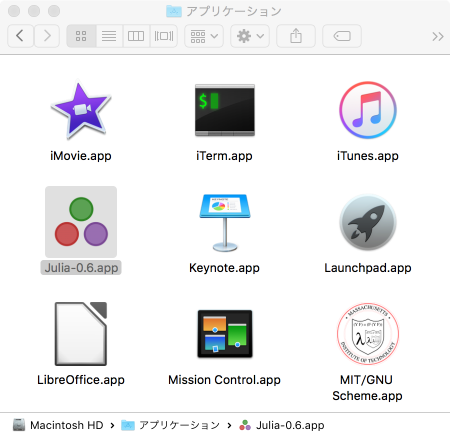Click the iTunes.app file name label
Viewport: 450px width, 436px height.
368,156
